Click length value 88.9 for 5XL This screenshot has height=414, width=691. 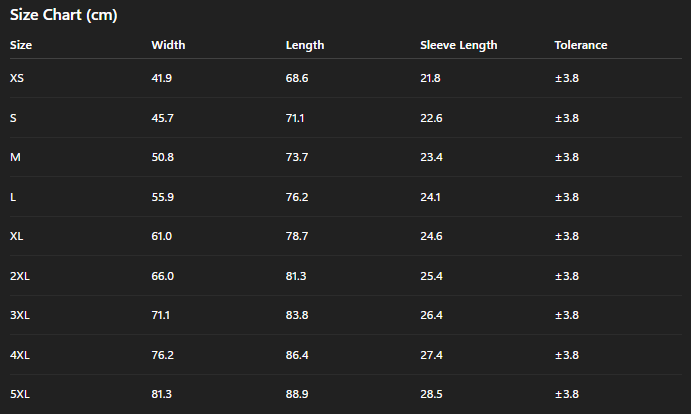point(297,394)
